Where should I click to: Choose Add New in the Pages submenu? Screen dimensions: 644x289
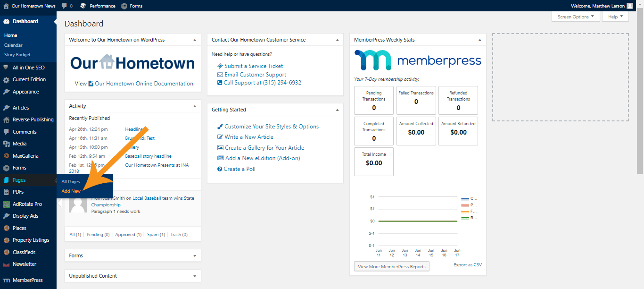click(71, 191)
